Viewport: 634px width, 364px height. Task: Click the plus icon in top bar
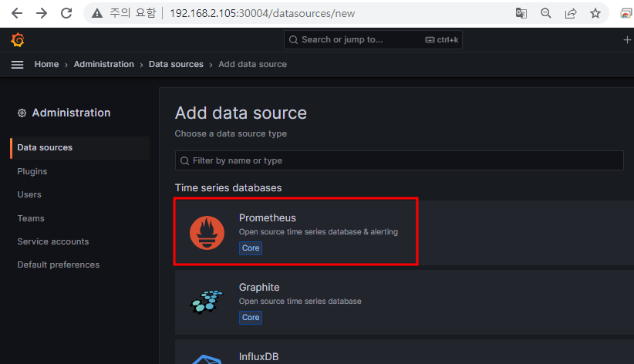tap(627, 39)
